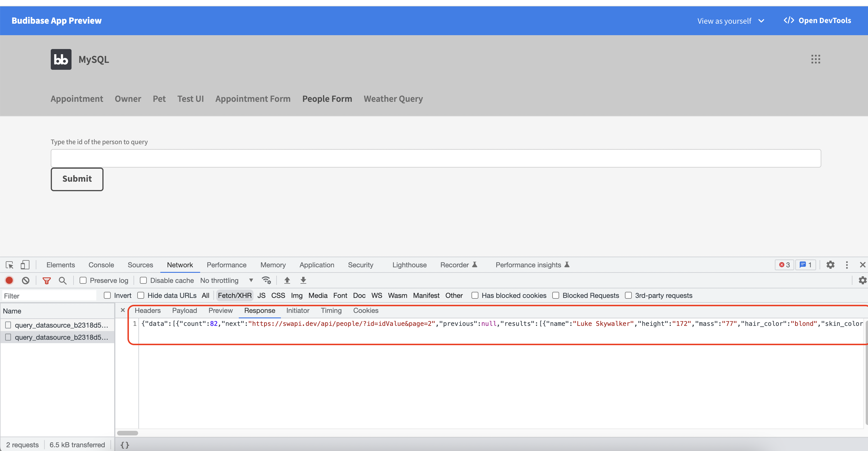Select the inspect element cursor tool
The height and width of the screenshot is (451, 868).
(x=9, y=265)
